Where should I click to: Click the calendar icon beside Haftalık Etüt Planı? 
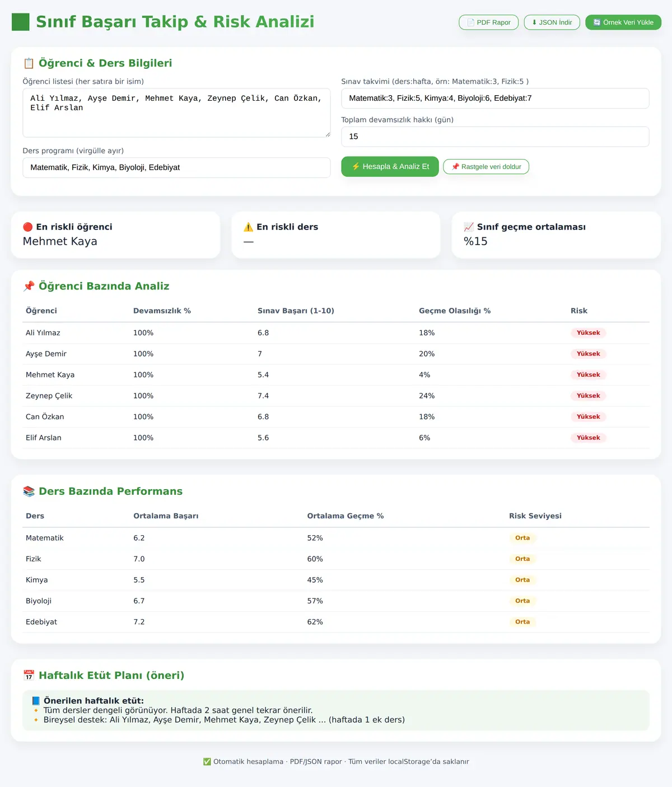(29, 676)
